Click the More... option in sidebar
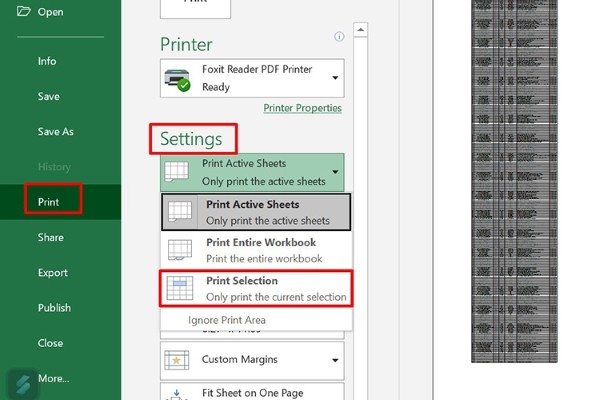 54,378
